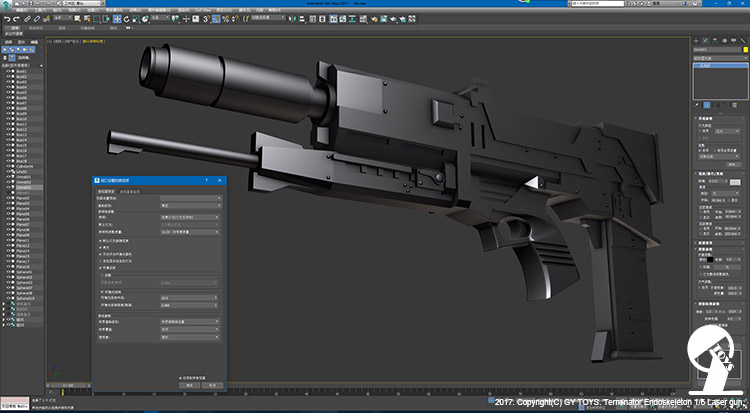Open the Utilities tab of command panel
750x413 pixels.
point(743,41)
